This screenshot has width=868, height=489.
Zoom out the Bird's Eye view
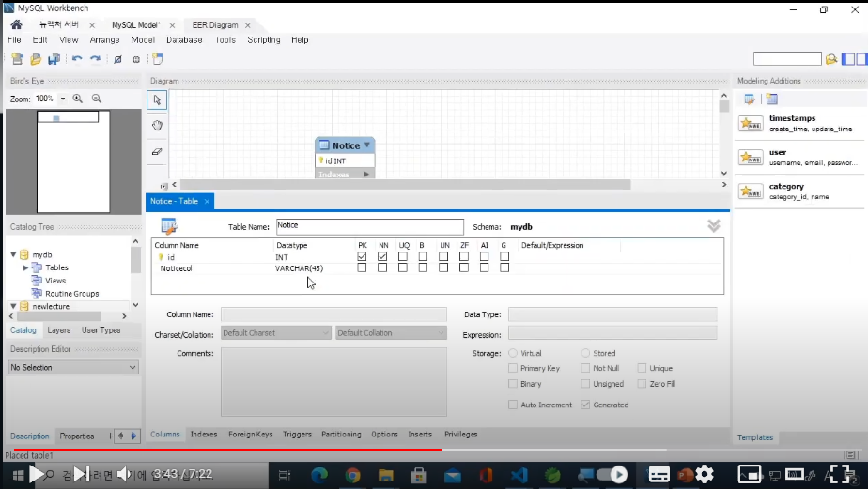point(97,99)
